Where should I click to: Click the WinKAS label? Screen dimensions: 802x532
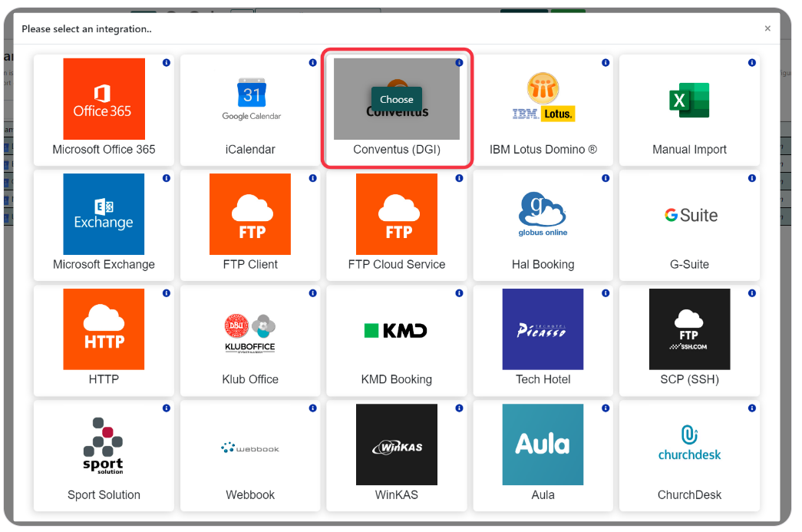[397, 495]
